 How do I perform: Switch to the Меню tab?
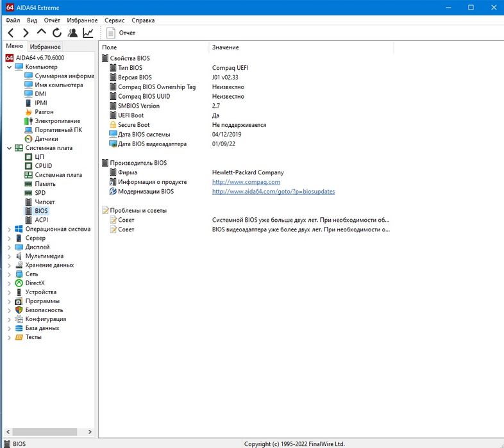15,46
